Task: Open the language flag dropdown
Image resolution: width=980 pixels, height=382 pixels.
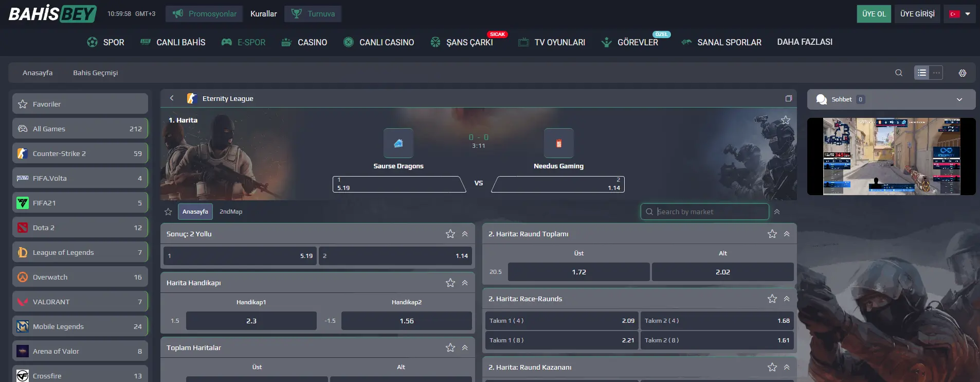Action: pos(959,14)
